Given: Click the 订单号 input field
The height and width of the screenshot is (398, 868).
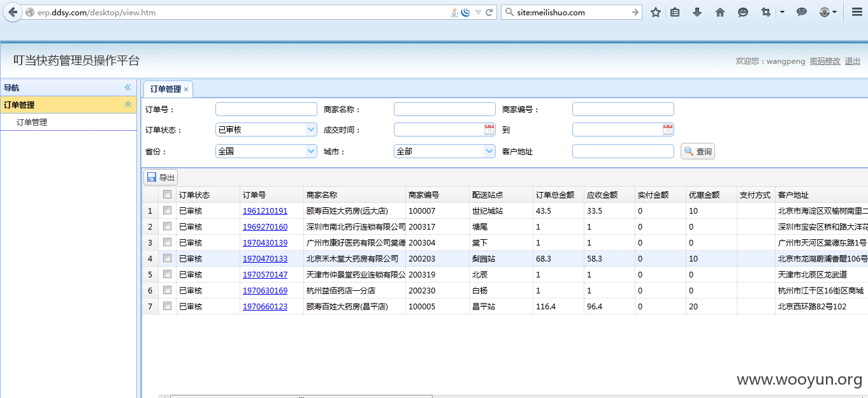Looking at the screenshot, I should coord(266,109).
